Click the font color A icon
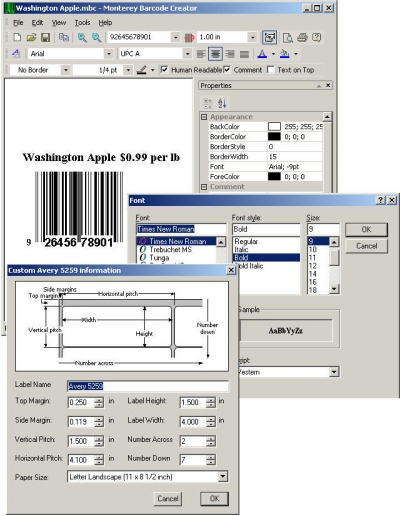 tap(262, 54)
